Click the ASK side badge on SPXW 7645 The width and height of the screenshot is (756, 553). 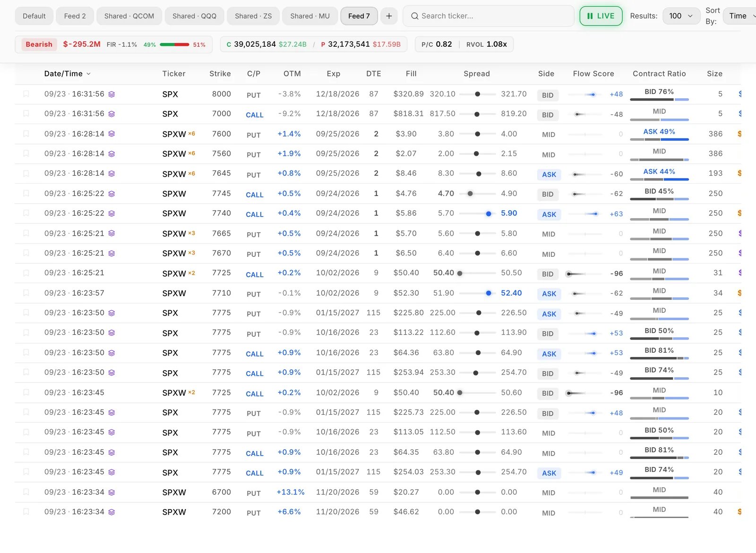click(x=549, y=174)
